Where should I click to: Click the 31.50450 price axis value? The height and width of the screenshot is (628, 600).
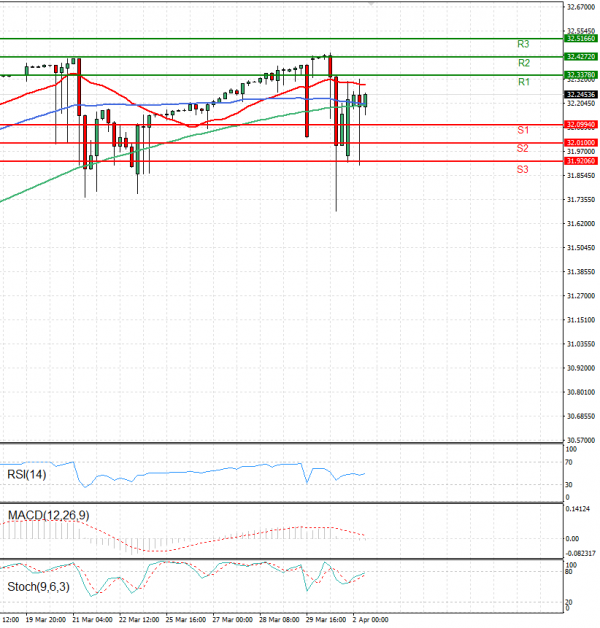click(581, 248)
